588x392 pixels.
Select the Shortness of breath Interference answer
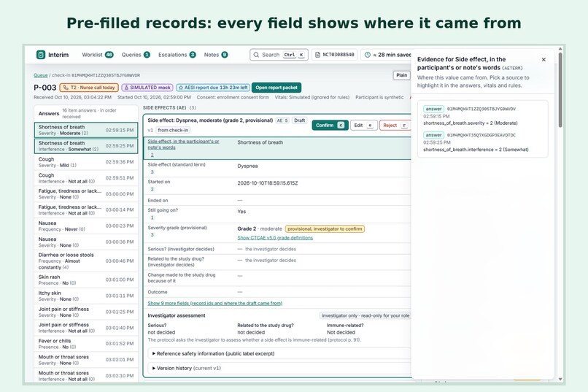pos(86,146)
